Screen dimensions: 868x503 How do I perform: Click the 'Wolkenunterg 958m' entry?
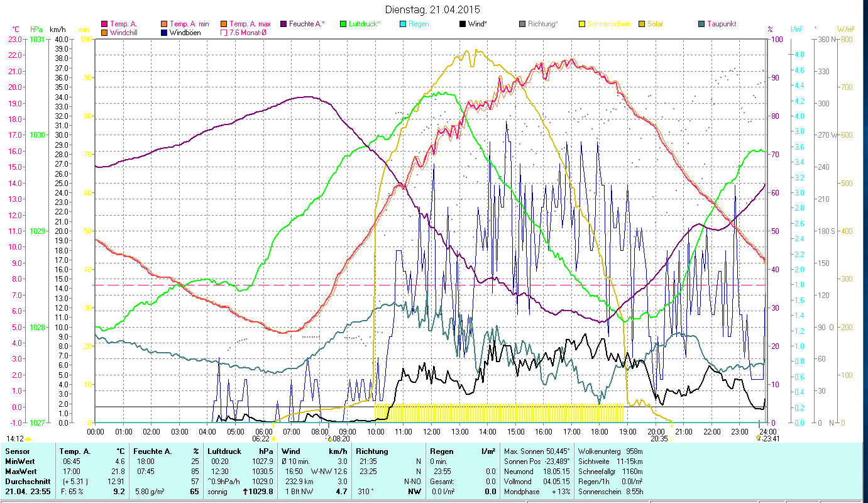coord(610,451)
